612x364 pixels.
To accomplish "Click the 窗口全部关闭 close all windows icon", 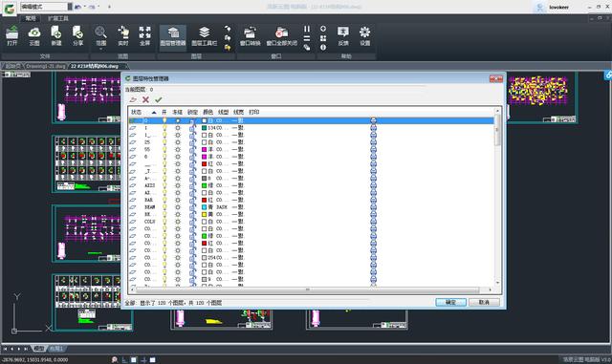I will point(282,36).
